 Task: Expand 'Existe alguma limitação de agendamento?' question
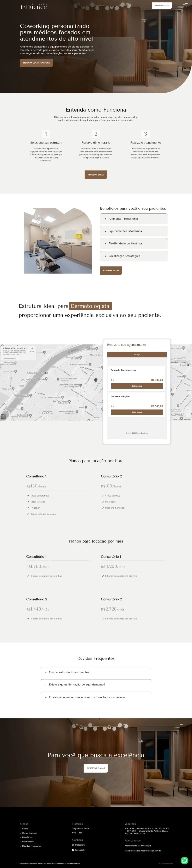click(96, 685)
